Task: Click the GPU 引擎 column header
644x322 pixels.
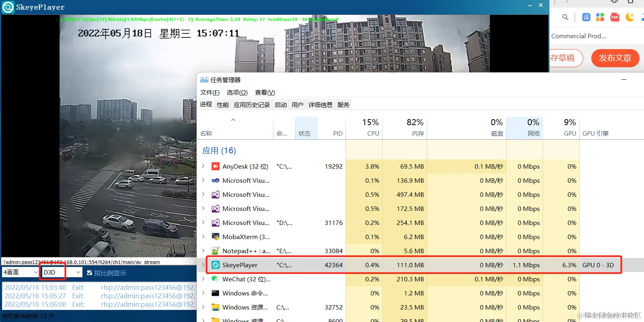Action: [x=595, y=133]
